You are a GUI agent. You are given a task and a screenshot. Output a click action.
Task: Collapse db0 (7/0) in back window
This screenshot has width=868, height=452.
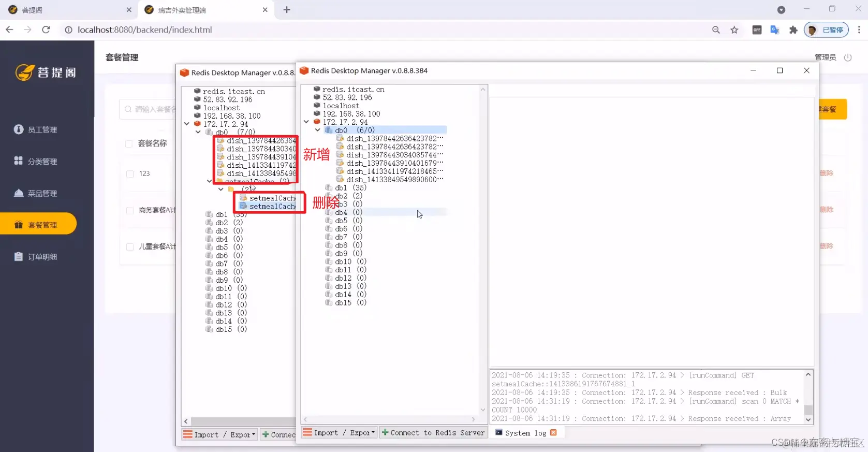198,133
